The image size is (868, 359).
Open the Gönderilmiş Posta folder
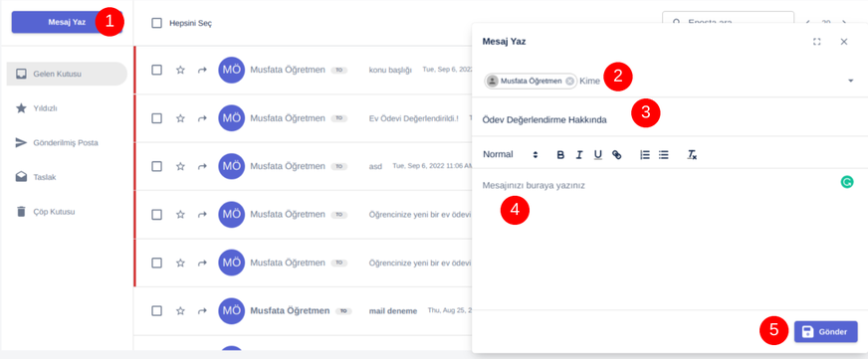[x=67, y=143]
